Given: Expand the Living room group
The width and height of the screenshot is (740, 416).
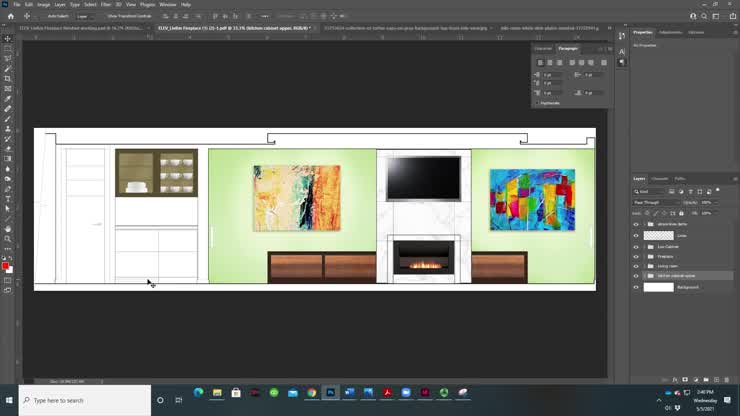Looking at the screenshot, I should click(x=644, y=266).
